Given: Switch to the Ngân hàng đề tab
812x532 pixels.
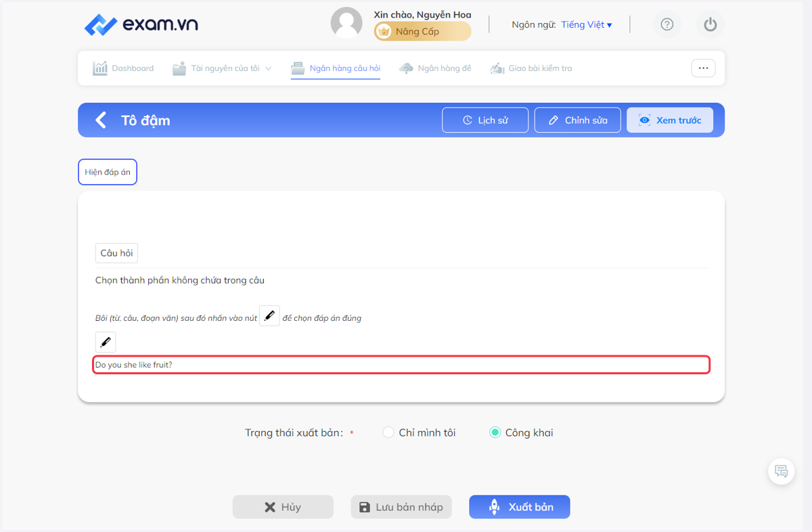Looking at the screenshot, I should click(435, 68).
